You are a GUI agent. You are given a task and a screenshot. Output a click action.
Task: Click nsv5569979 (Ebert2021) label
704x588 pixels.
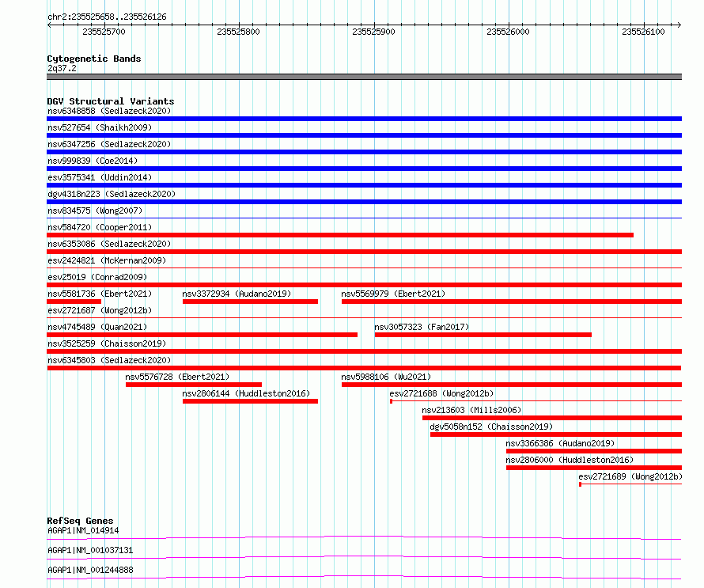pyautogui.click(x=393, y=294)
